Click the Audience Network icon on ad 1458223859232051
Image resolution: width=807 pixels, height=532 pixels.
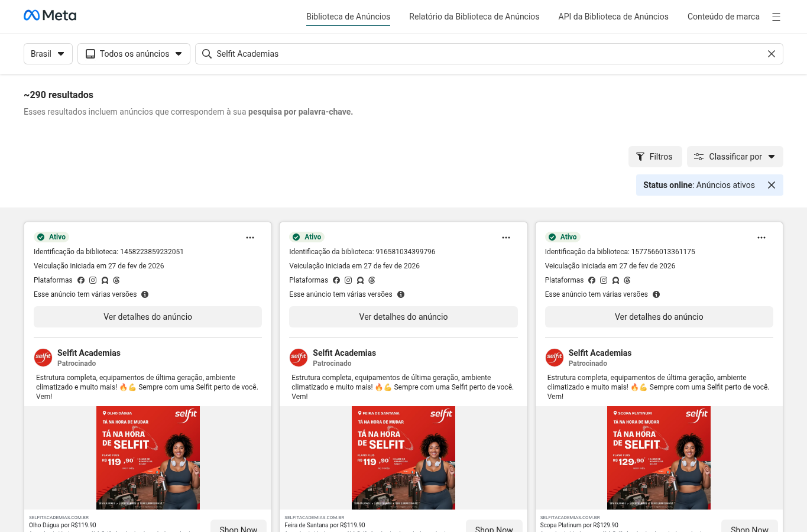click(105, 280)
